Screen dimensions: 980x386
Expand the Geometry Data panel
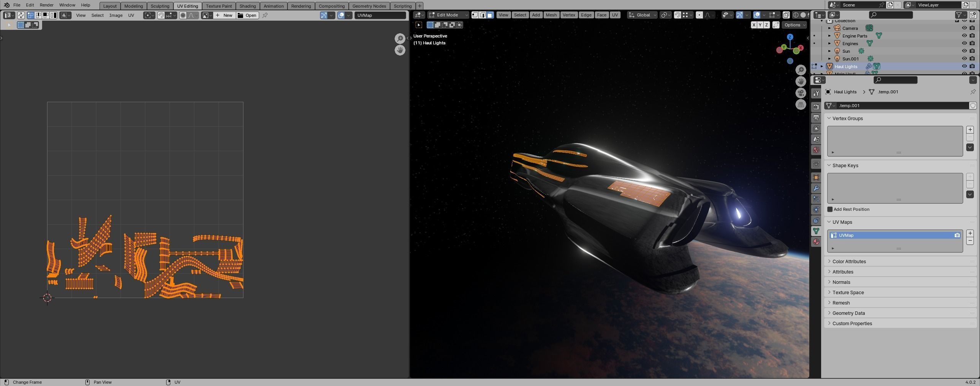tap(900, 313)
